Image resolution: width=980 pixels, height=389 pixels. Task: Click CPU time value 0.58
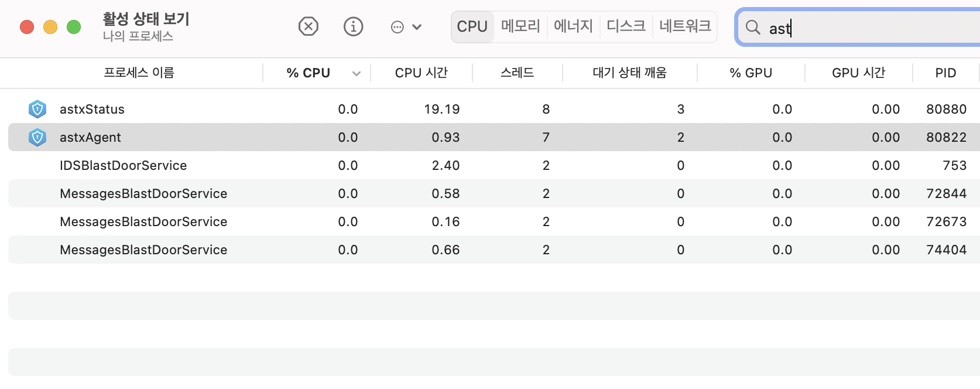click(x=446, y=193)
